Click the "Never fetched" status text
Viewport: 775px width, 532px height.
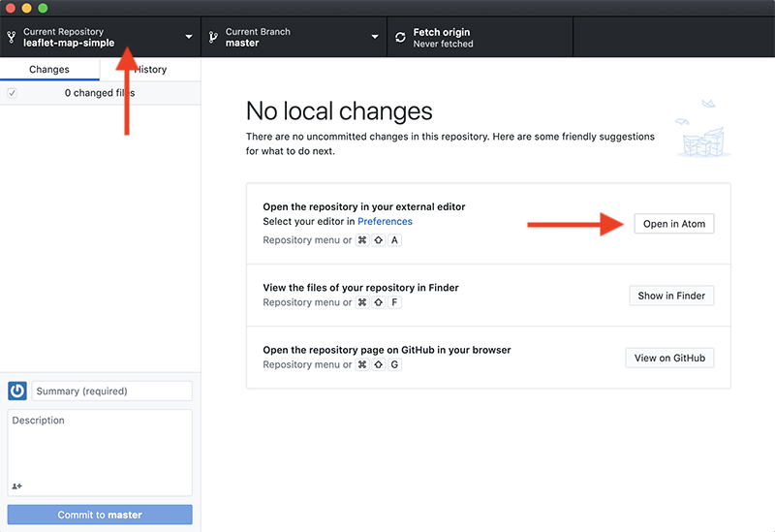point(443,44)
